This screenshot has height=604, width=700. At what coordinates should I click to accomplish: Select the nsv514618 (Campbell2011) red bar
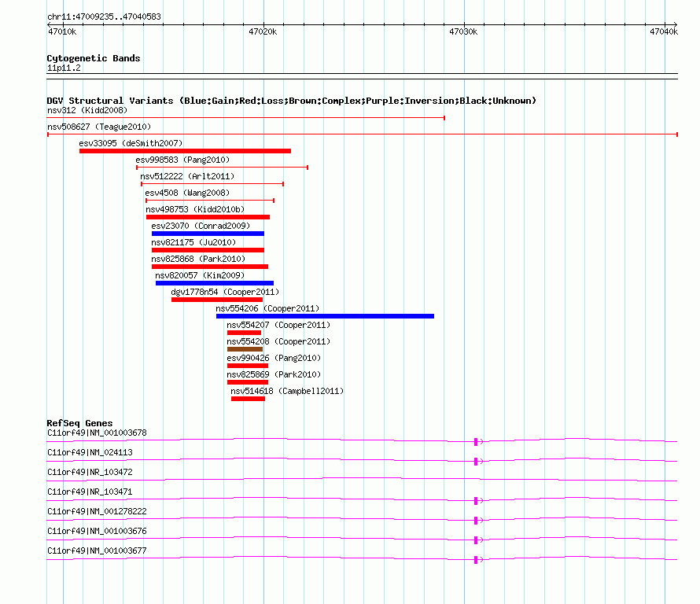pos(249,399)
